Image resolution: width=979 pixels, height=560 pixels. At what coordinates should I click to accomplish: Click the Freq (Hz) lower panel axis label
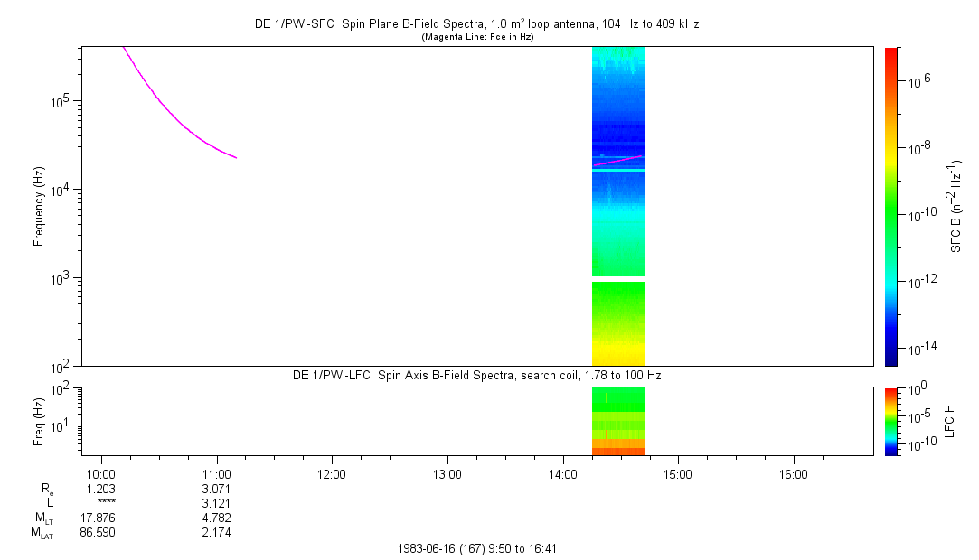tap(39, 420)
